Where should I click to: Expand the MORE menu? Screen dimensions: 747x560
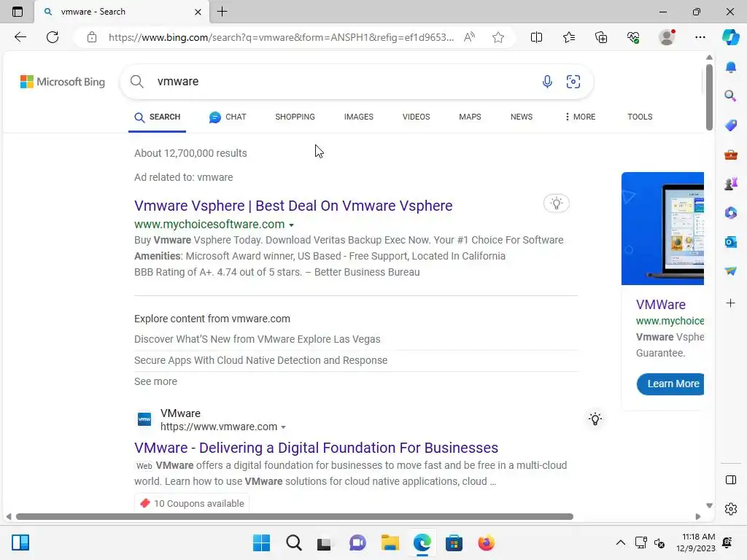[580, 117]
